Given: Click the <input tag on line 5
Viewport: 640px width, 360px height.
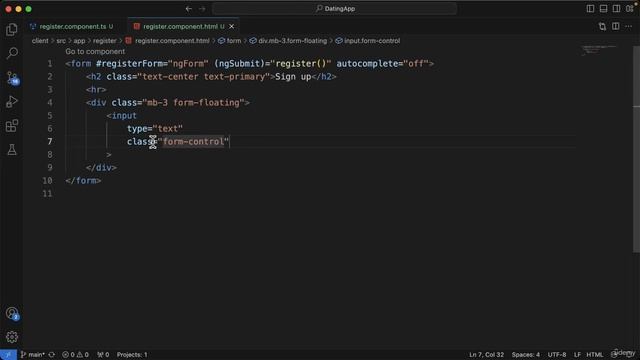Looking at the screenshot, I should pos(122,116).
